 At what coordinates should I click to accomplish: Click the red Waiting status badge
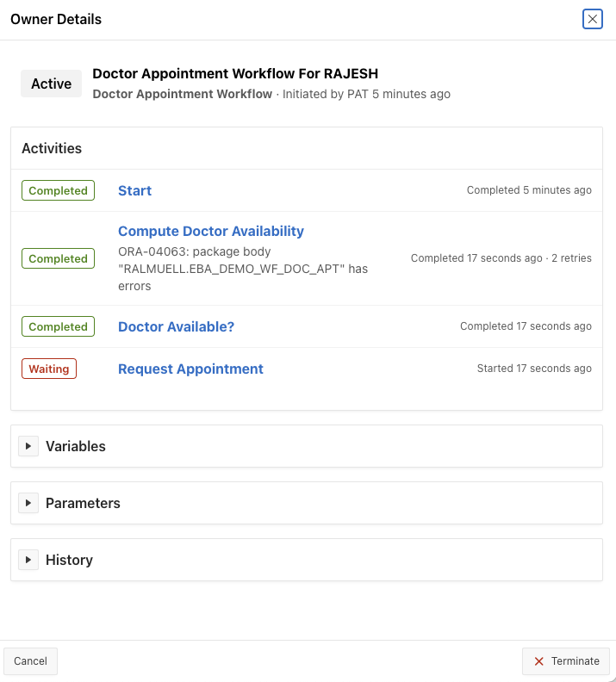49,369
